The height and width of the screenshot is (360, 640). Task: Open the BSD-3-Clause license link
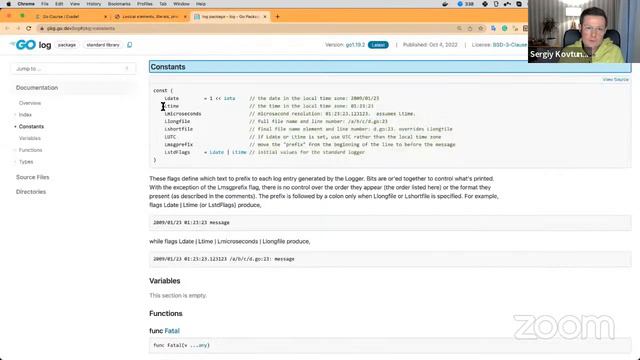[x=510, y=45]
